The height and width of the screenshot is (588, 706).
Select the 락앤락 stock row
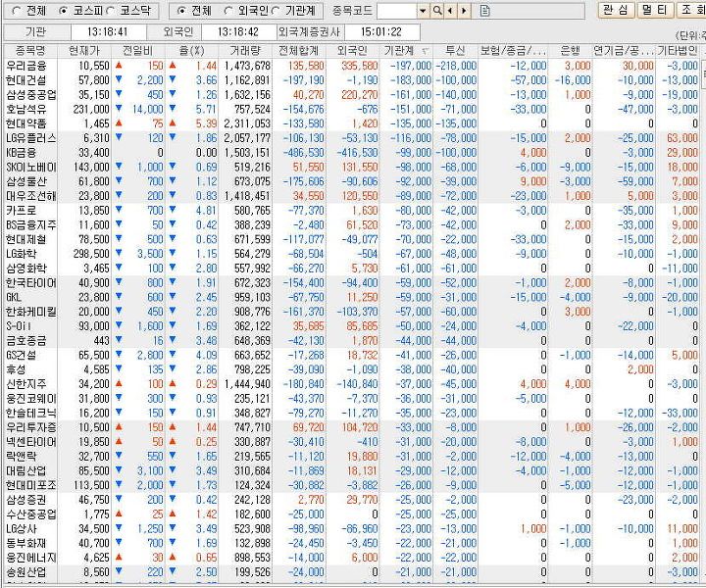click(351, 457)
